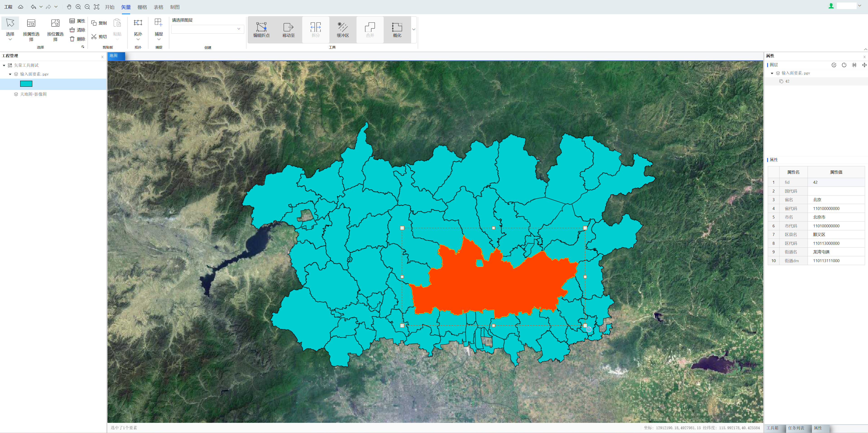Click the pan hand icon in top bar
868x433 pixels.
(x=69, y=7)
